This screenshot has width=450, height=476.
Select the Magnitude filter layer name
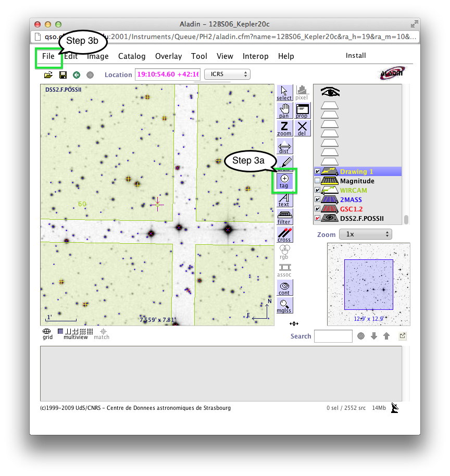point(357,181)
